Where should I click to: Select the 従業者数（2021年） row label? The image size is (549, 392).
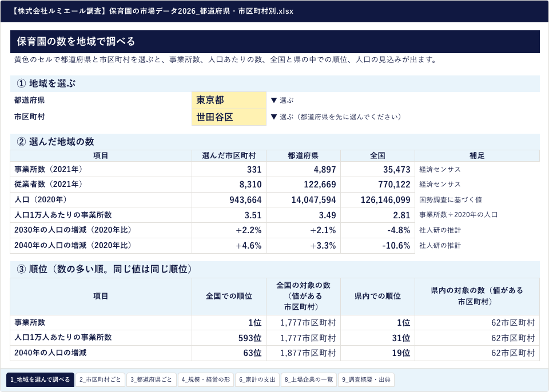pos(101,184)
